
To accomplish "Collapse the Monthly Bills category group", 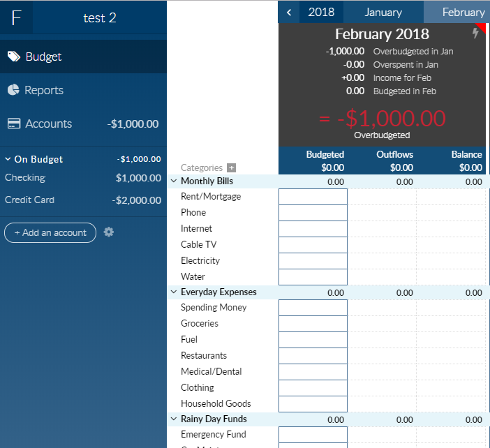I will [174, 181].
